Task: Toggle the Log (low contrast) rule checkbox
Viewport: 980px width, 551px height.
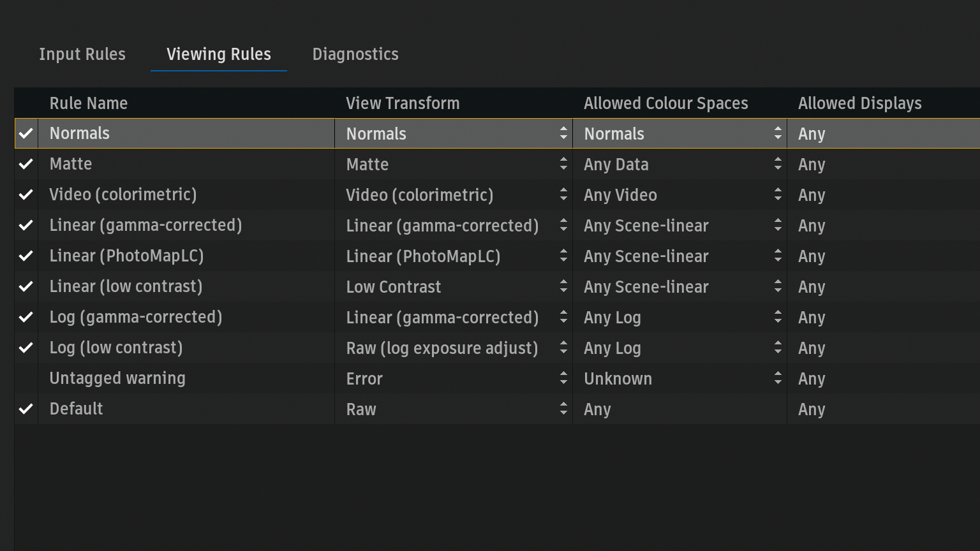Action: (x=26, y=348)
